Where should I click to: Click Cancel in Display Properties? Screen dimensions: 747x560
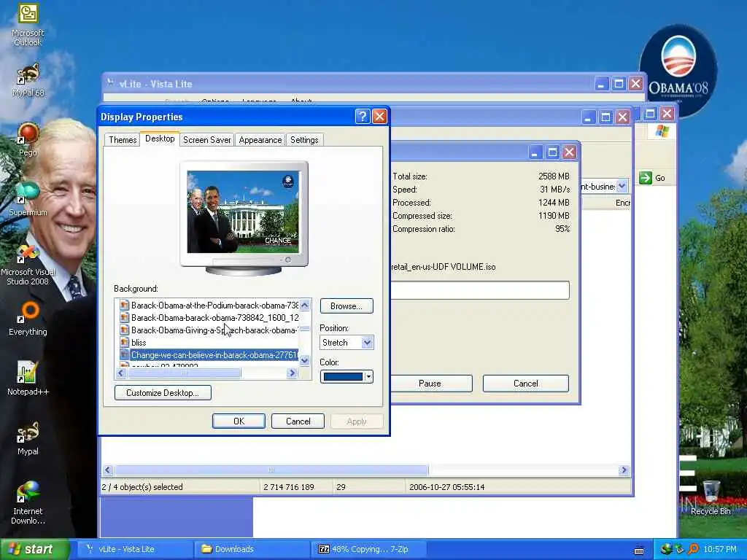coord(298,421)
